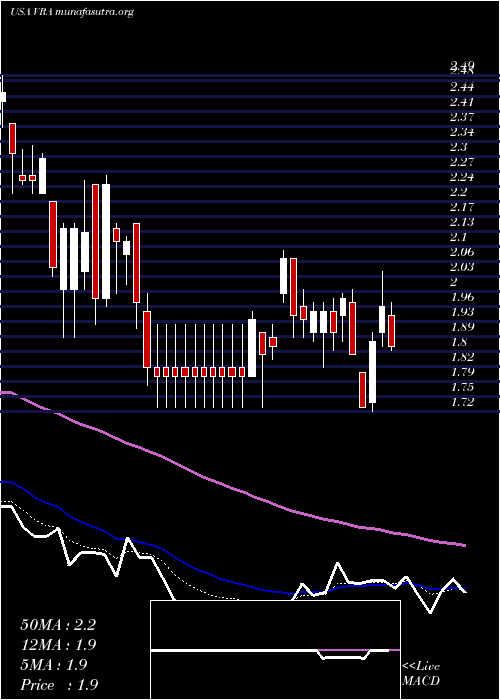Click the 2.24 price axis label

[462, 177]
